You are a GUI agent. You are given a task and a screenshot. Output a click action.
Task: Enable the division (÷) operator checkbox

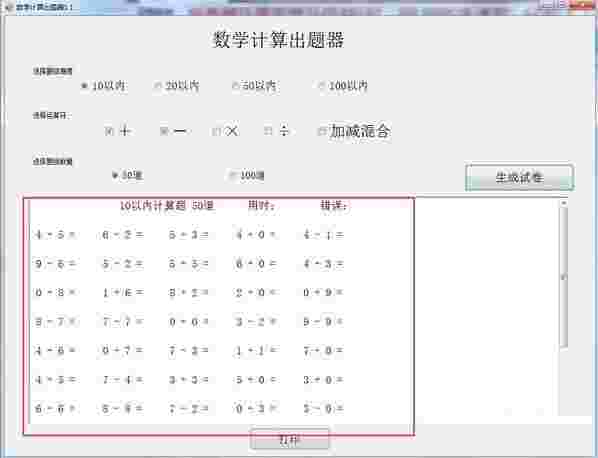tap(278, 131)
